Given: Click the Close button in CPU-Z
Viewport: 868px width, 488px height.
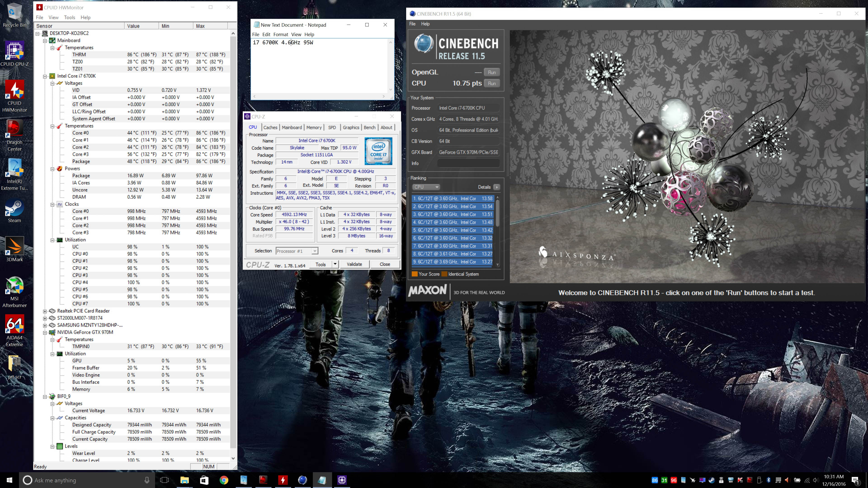Looking at the screenshot, I should point(385,264).
